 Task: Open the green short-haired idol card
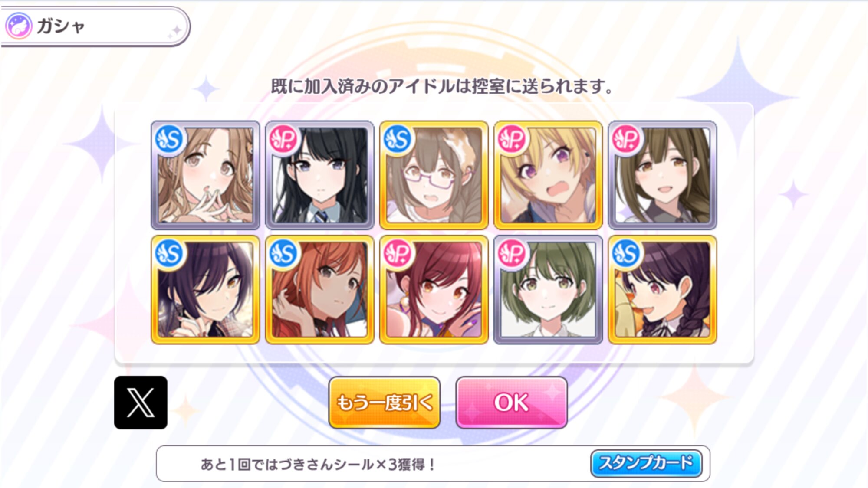pyautogui.click(x=548, y=290)
